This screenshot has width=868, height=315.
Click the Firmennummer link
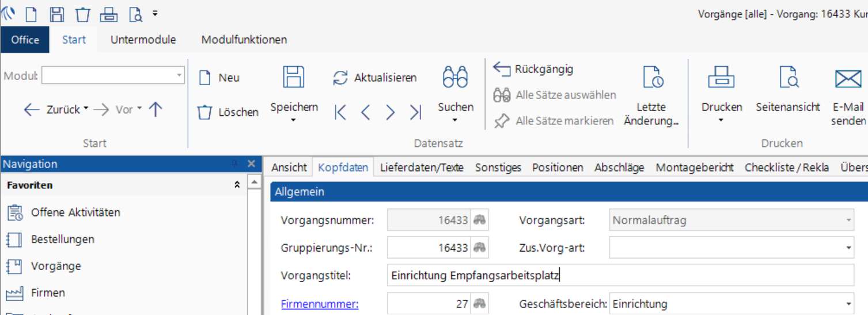pyautogui.click(x=320, y=304)
